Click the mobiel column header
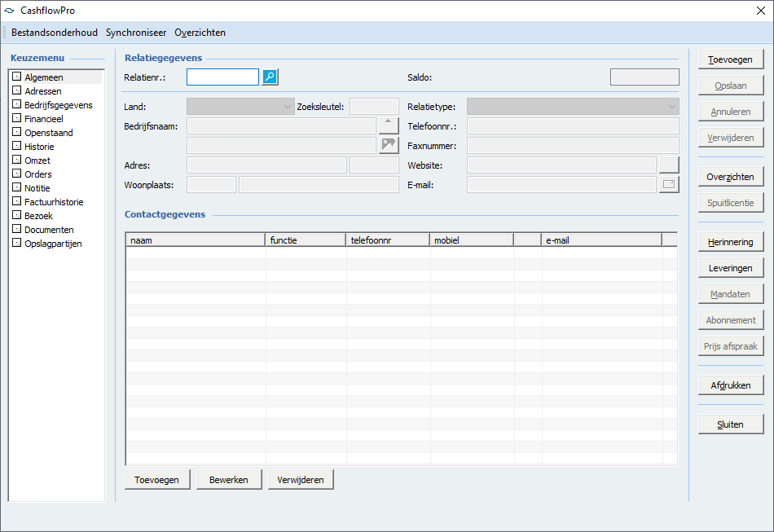 pyautogui.click(x=472, y=240)
